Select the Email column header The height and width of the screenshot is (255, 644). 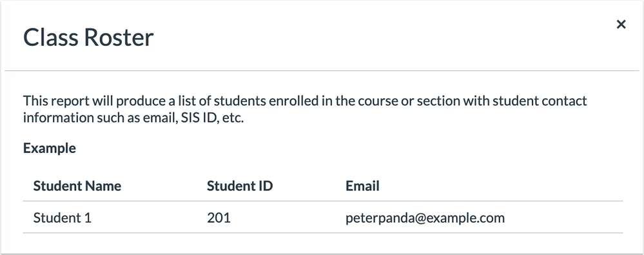362,186
